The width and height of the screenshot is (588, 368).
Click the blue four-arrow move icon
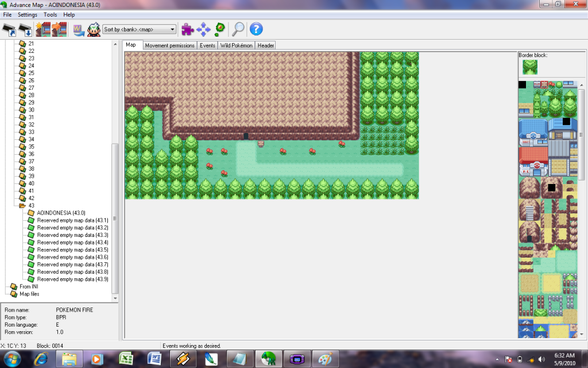(203, 29)
